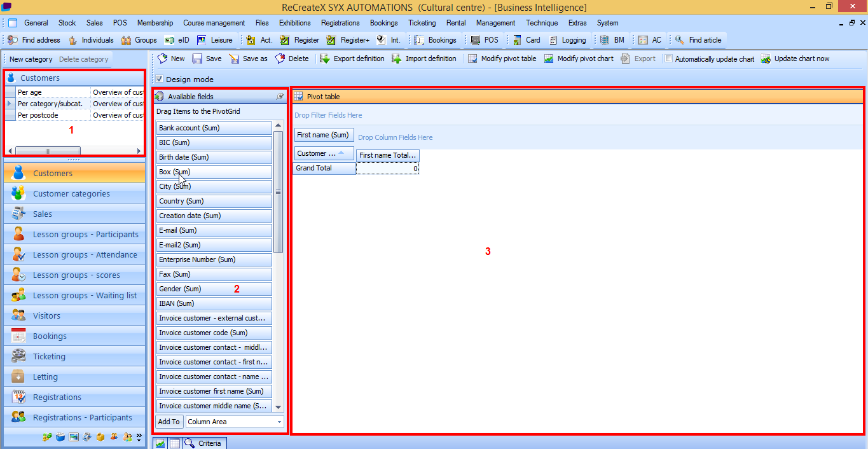The image size is (868, 449).
Task: Click the Update chart now icon
Action: point(766,59)
